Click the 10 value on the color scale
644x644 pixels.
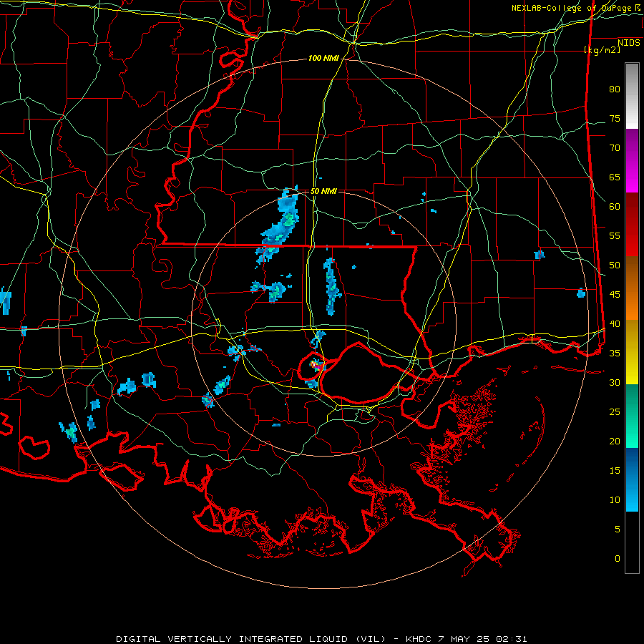point(615,500)
